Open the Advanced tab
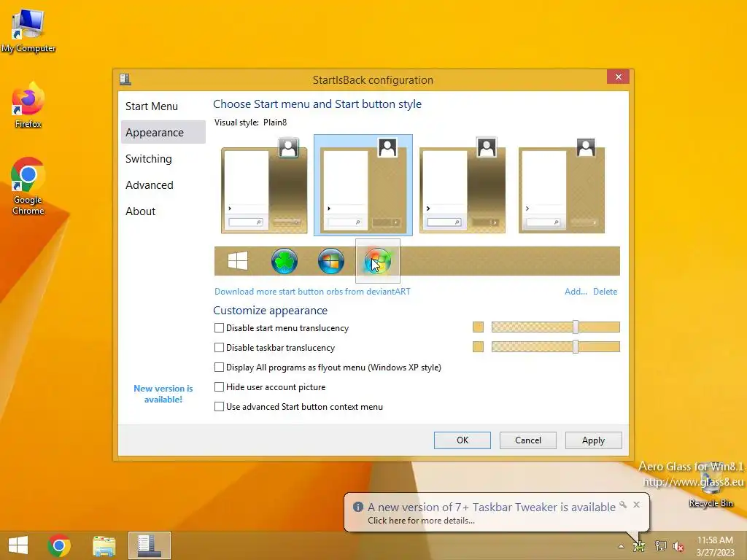Viewport: 747px width, 560px height. [163, 184]
